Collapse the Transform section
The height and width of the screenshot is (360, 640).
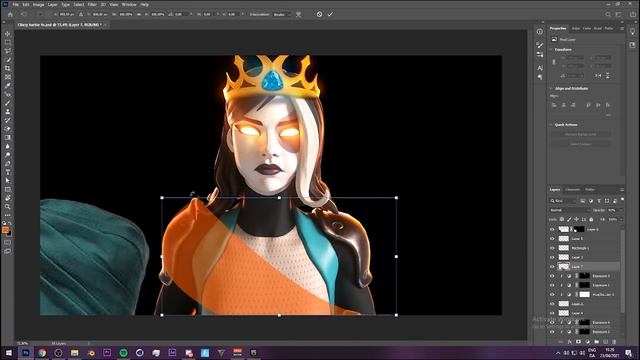(551, 49)
